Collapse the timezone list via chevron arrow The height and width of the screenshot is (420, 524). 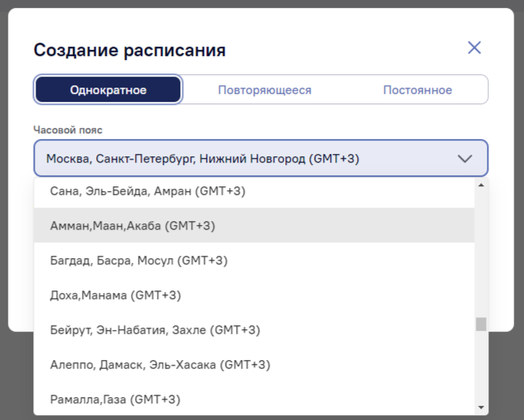click(x=465, y=159)
